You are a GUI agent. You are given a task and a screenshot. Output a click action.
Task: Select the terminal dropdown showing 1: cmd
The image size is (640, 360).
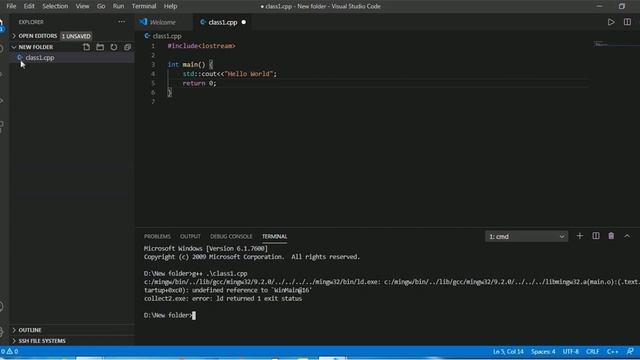526,236
